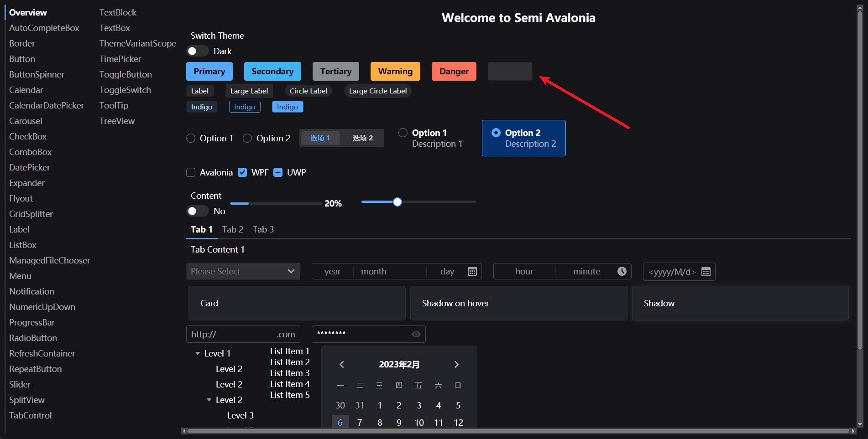The width and height of the screenshot is (868, 439).
Task: Click the clock icon in the hour/minute picker
Action: (622, 271)
